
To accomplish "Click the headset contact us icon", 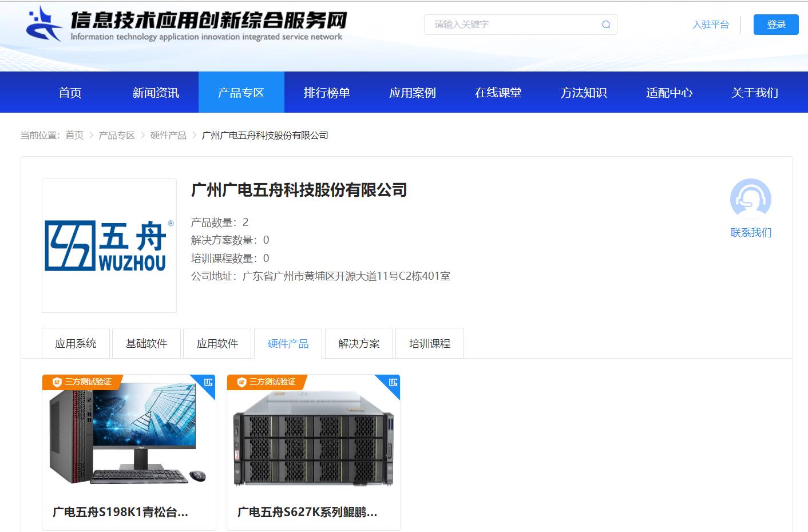I will (x=750, y=199).
